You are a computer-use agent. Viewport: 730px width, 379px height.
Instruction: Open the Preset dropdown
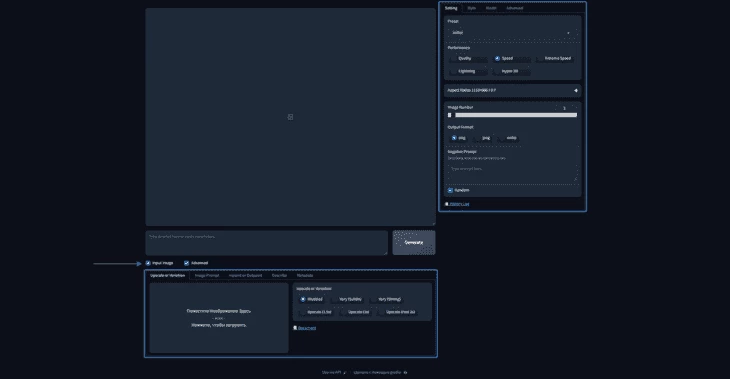tap(512, 33)
